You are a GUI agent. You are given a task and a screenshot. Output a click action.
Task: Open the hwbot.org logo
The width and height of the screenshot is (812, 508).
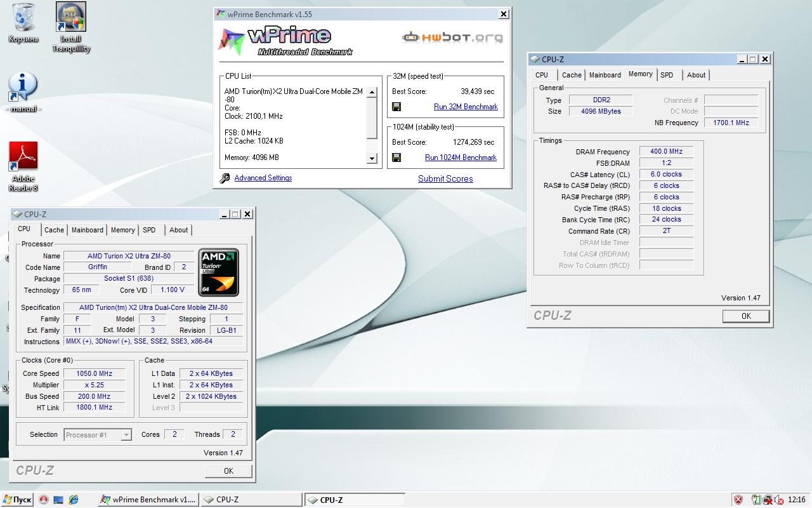tap(452, 37)
